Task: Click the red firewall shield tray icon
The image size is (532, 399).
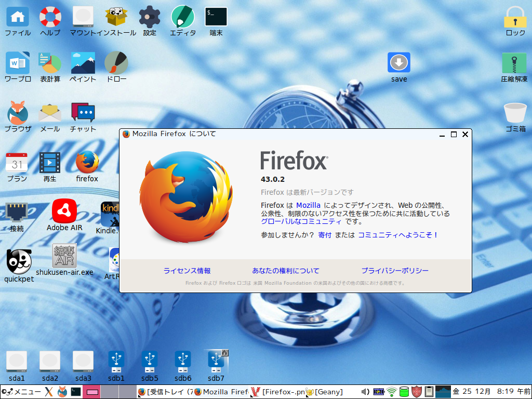Action: coord(417,392)
